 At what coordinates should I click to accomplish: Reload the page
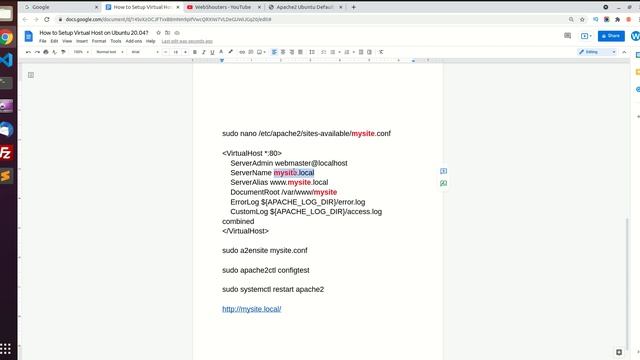[47, 19]
